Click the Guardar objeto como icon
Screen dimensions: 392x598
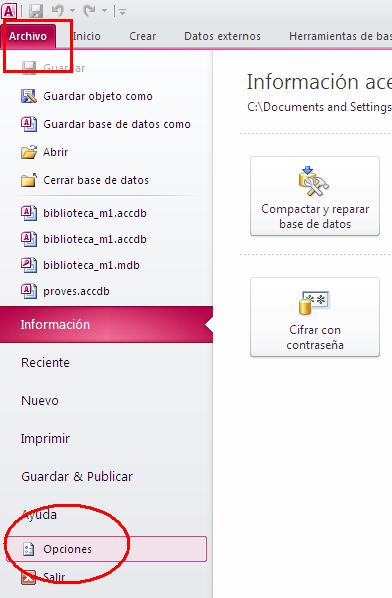tap(29, 96)
